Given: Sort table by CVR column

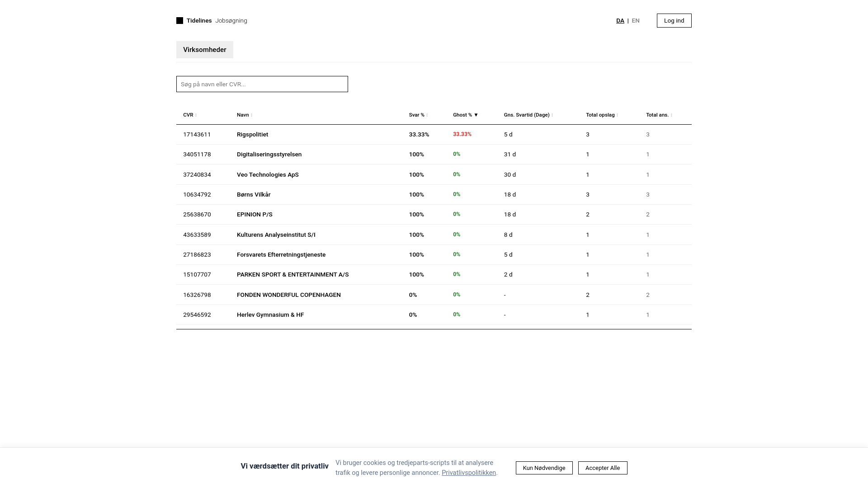Looking at the screenshot, I should (x=190, y=115).
